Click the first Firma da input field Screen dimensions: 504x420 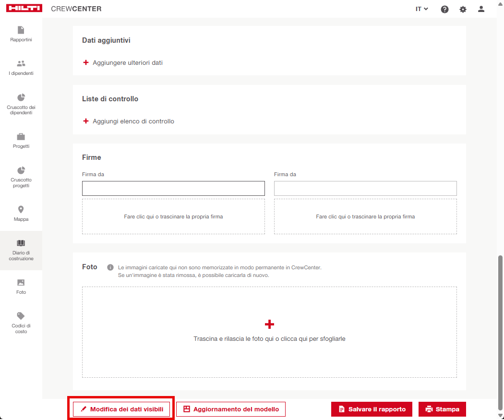[x=173, y=189]
